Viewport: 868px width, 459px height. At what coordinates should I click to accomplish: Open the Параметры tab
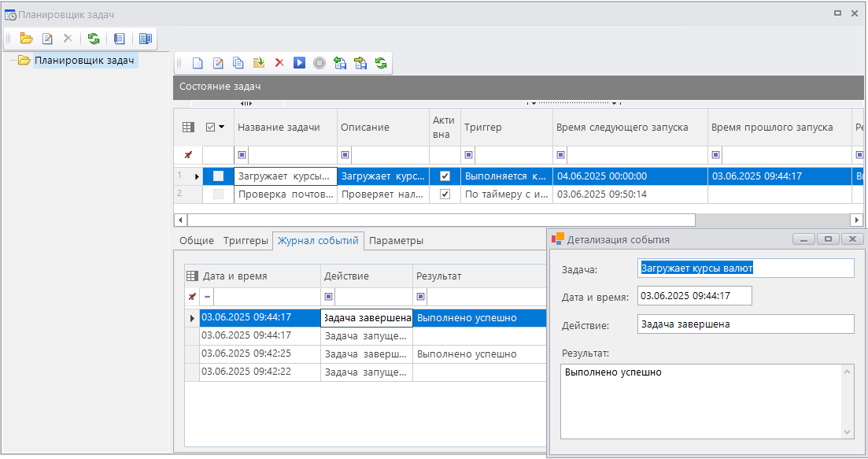(396, 241)
